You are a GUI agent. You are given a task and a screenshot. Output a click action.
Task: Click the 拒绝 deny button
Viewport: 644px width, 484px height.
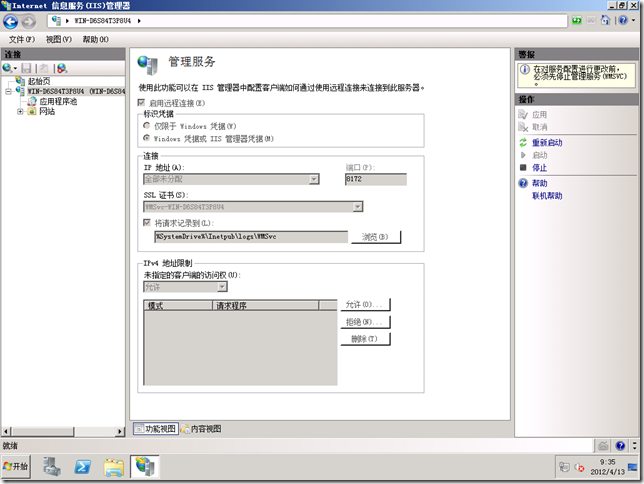pos(365,322)
